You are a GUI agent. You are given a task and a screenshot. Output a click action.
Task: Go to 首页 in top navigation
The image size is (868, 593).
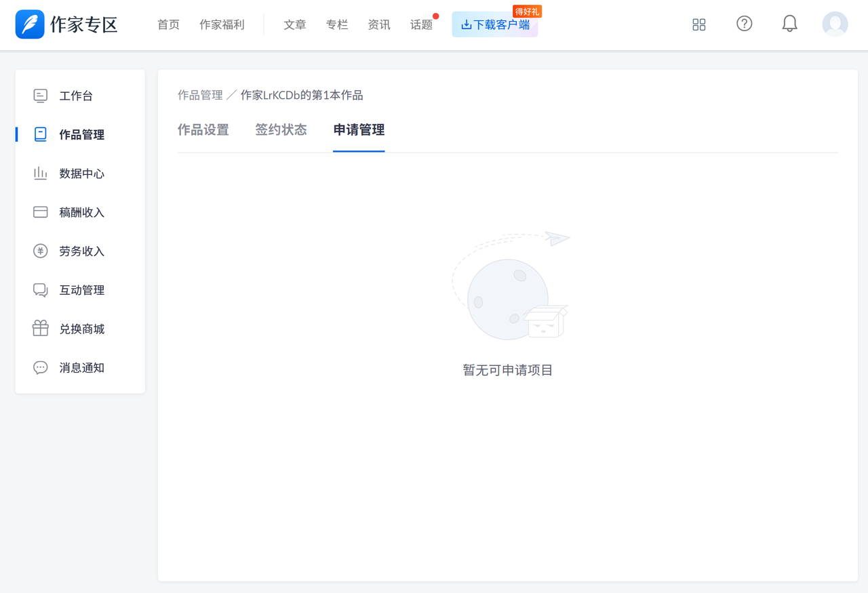point(168,25)
